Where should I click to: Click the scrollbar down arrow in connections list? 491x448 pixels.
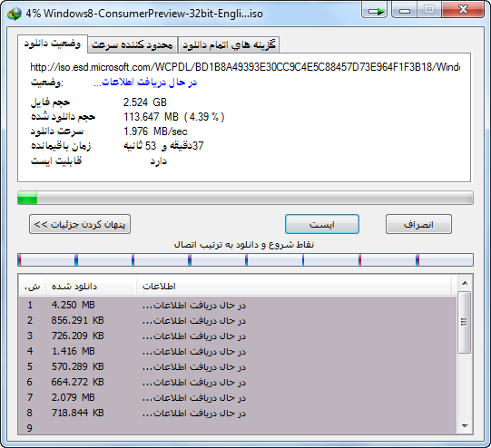click(465, 426)
